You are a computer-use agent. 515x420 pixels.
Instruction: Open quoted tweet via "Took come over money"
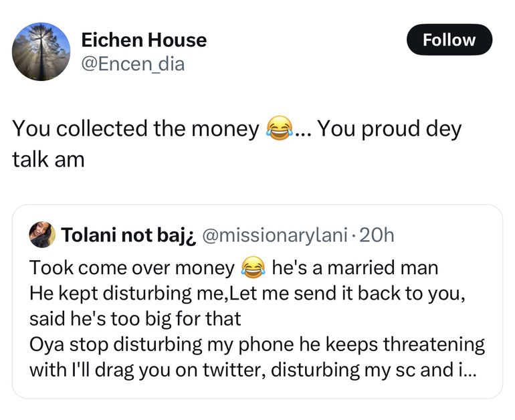[x=132, y=268]
